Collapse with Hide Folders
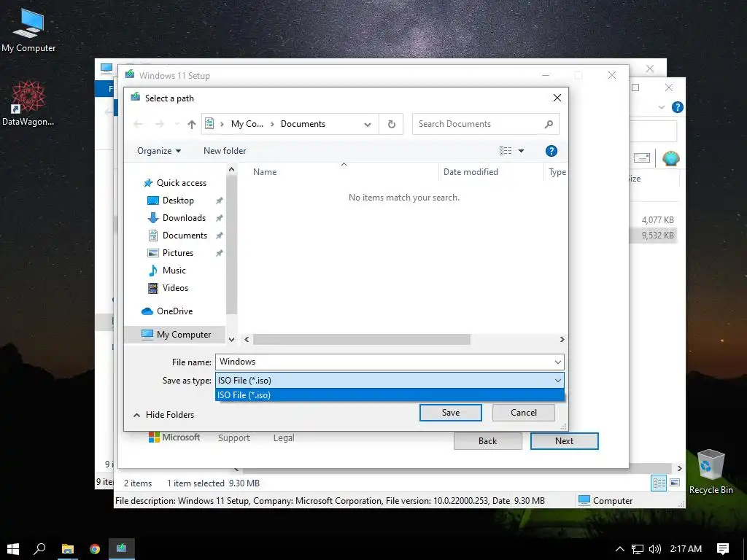The image size is (747, 560). [163, 415]
